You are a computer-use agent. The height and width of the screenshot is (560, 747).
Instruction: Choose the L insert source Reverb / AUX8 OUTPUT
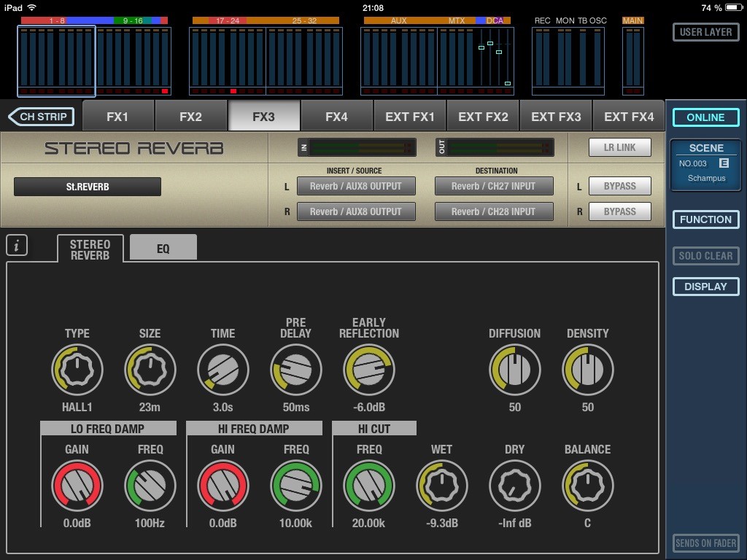[356, 186]
